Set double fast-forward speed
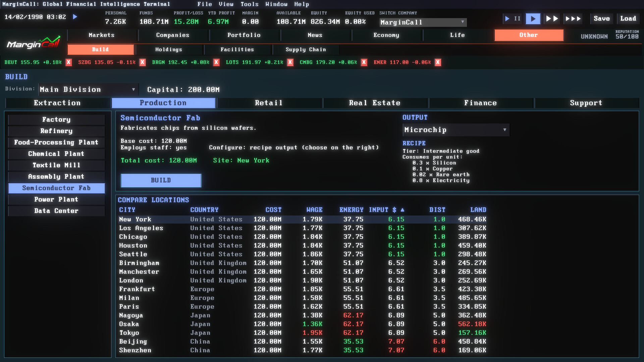This screenshot has height=362, width=644. point(552,19)
